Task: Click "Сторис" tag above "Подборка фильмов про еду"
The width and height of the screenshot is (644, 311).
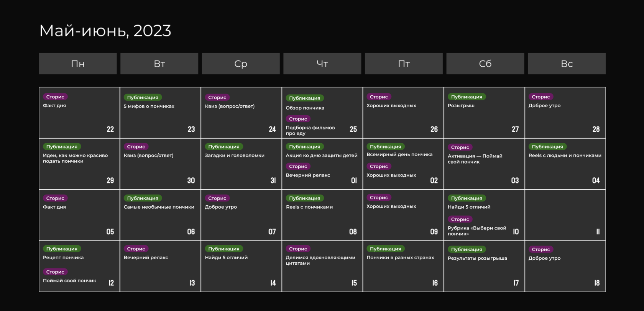Action: pyautogui.click(x=298, y=119)
